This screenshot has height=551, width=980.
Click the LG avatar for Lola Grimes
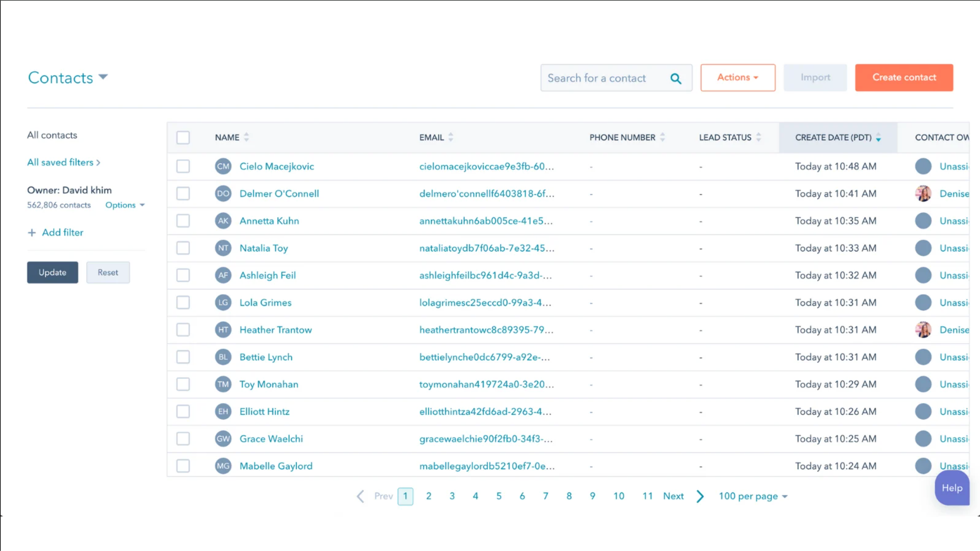[223, 303]
